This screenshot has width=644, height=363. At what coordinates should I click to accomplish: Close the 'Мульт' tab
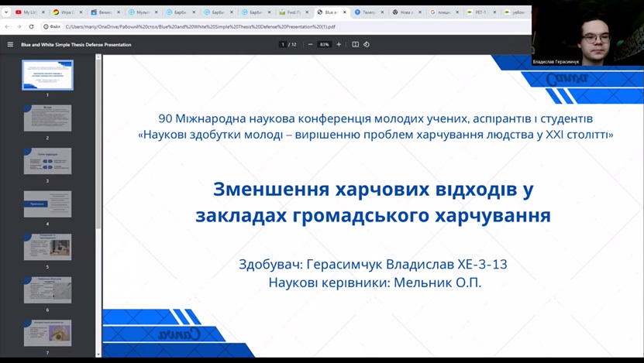pos(156,12)
